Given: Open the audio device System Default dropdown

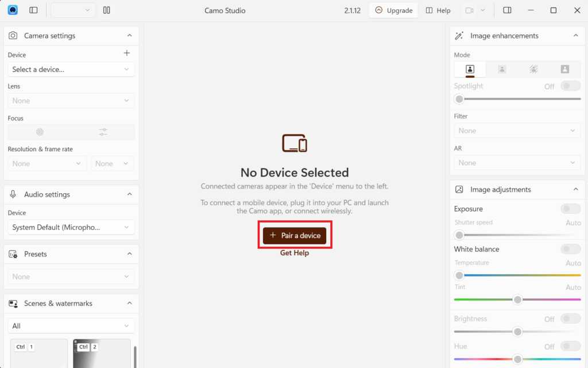Looking at the screenshot, I should [71, 227].
